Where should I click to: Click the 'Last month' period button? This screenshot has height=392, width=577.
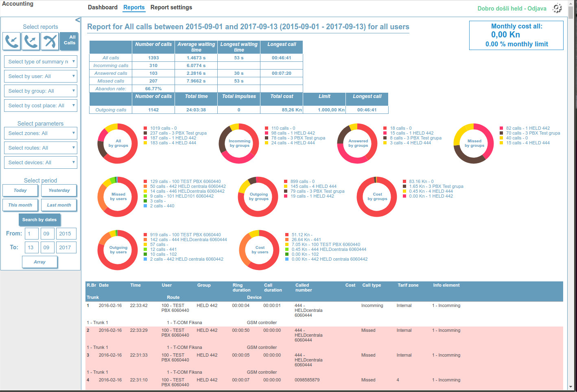point(59,205)
